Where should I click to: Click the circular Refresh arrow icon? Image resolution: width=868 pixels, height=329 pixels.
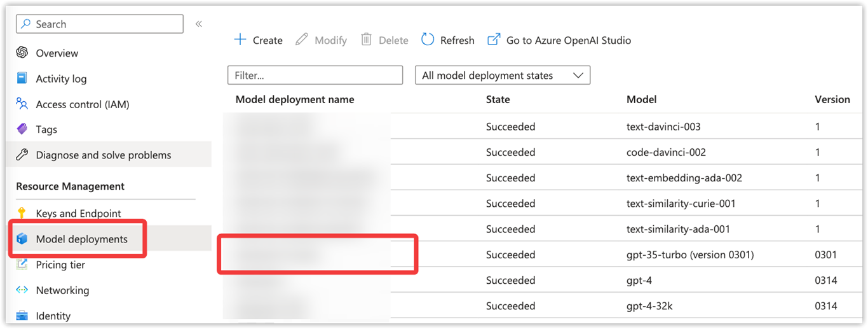pyautogui.click(x=428, y=39)
